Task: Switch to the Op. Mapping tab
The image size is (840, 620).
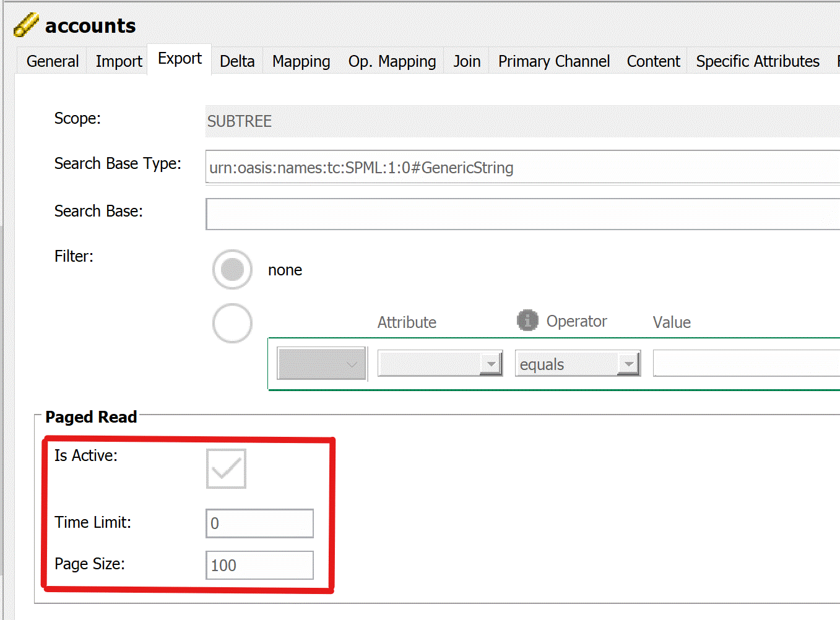Action: [392, 61]
